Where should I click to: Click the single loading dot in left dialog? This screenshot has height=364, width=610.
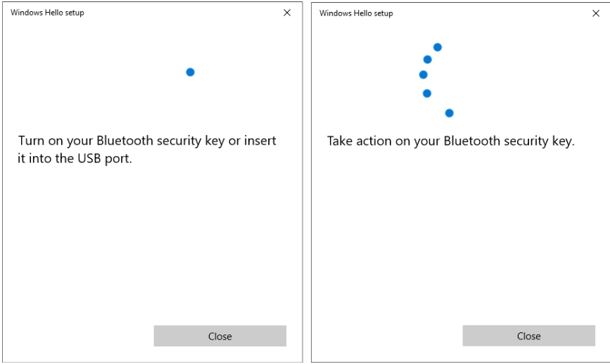(190, 72)
